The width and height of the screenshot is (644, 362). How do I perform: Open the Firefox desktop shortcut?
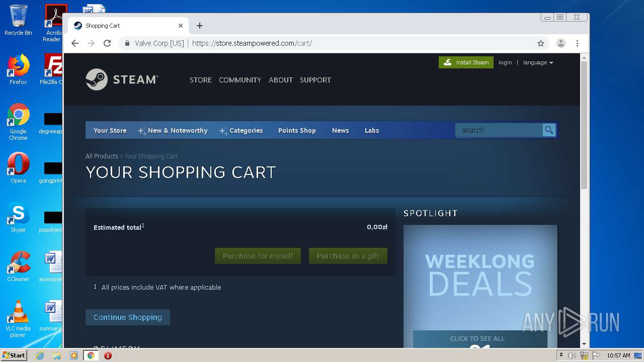click(18, 69)
